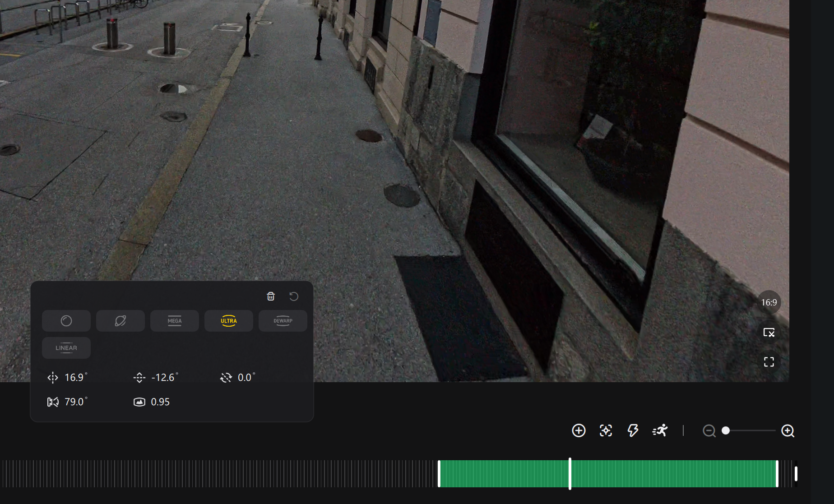This screenshot has width=834, height=504.
Task: Click the exit reframe view icon
Action: pyautogui.click(x=769, y=333)
